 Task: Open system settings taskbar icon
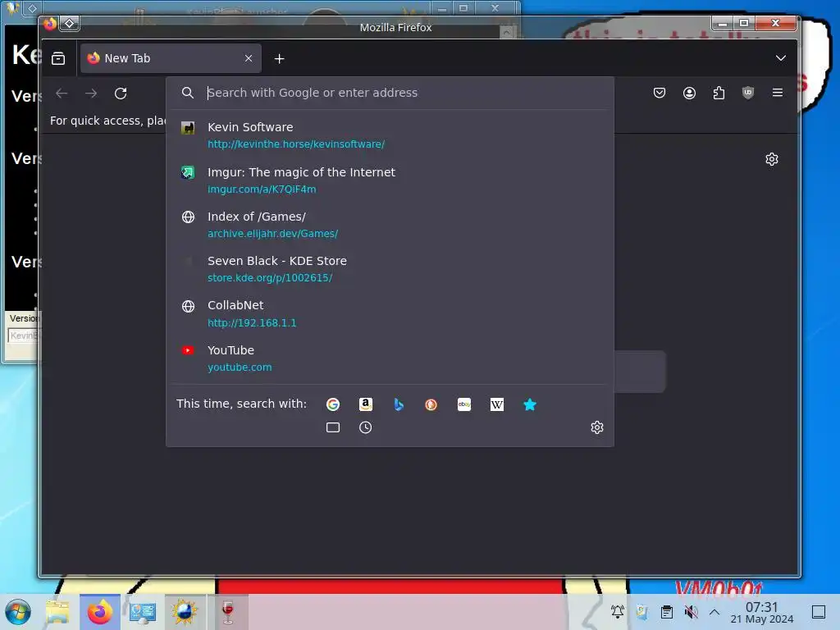[x=142, y=612]
